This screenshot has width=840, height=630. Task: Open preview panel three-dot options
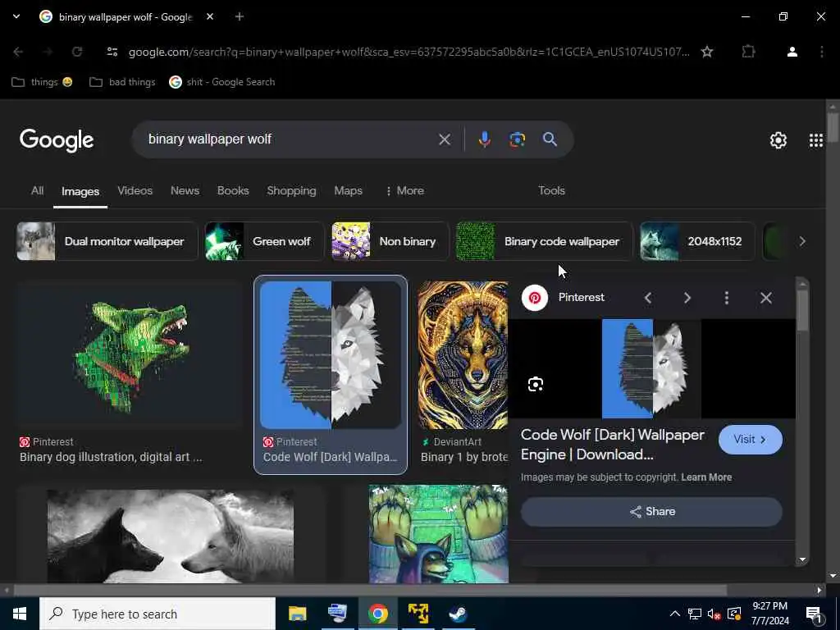(x=727, y=298)
